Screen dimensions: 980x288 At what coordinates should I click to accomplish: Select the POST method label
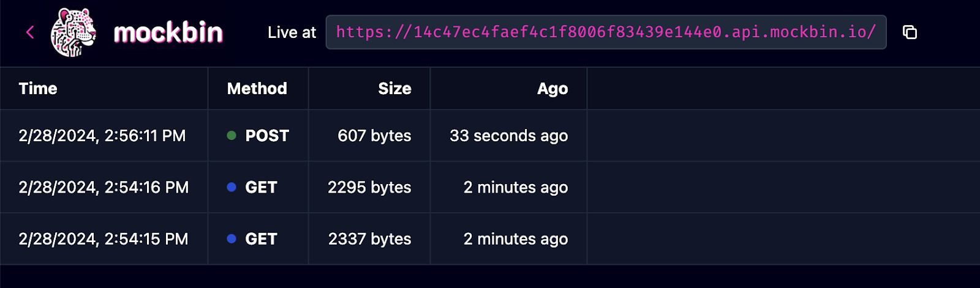[x=267, y=136]
